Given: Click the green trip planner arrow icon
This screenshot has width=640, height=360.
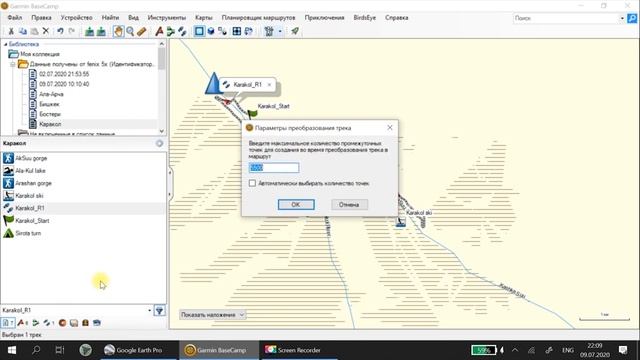Looking at the screenshot, I should (295, 31).
